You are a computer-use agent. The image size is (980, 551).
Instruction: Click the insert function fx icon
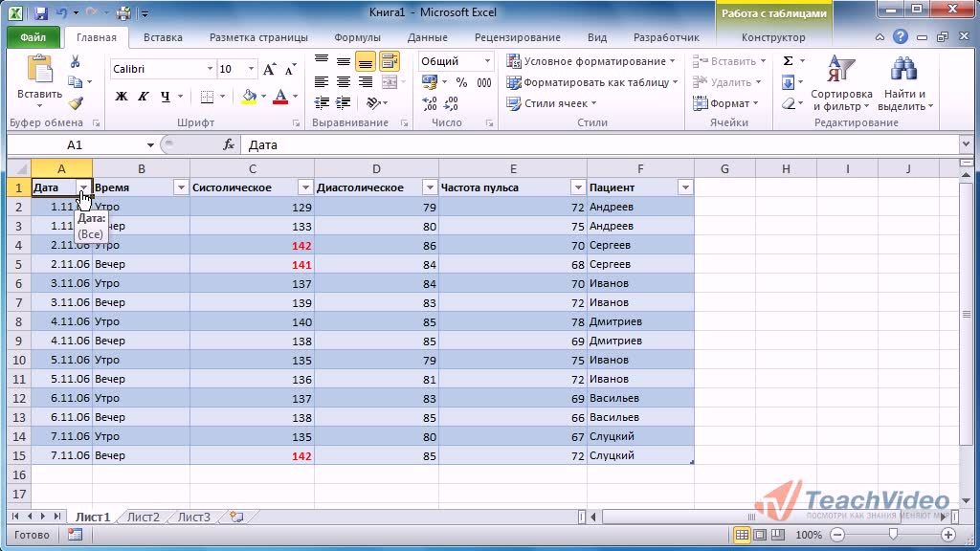[229, 145]
